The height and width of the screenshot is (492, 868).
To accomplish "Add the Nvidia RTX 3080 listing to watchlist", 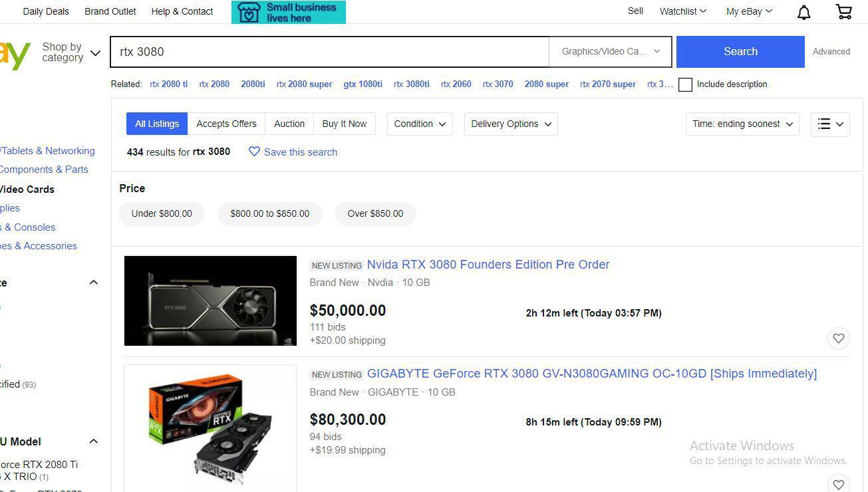I will 838,338.
